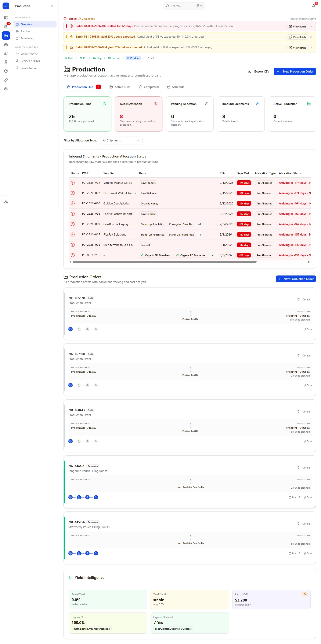Click the link icon in left rail
This screenshot has width=321, height=644.
tap(6, 80)
